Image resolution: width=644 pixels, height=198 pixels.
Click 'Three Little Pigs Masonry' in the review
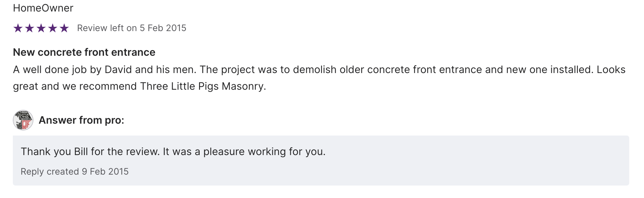202,86
